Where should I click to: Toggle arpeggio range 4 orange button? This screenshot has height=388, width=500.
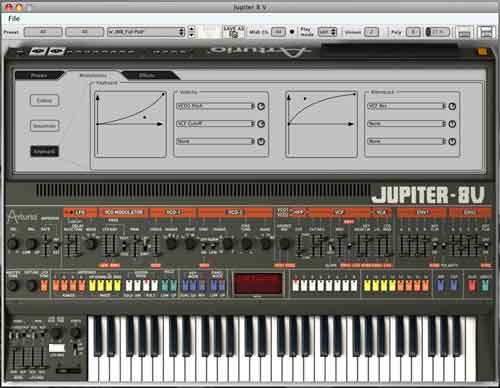click(x=81, y=285)
